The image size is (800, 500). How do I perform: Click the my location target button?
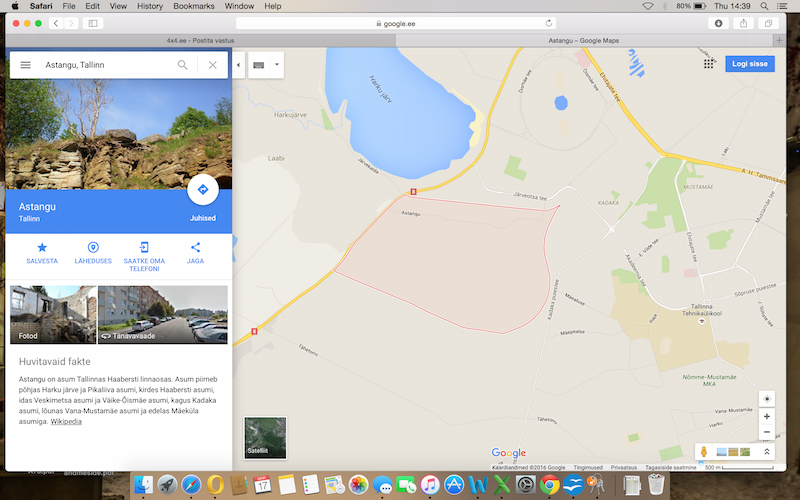click(766, 398)
